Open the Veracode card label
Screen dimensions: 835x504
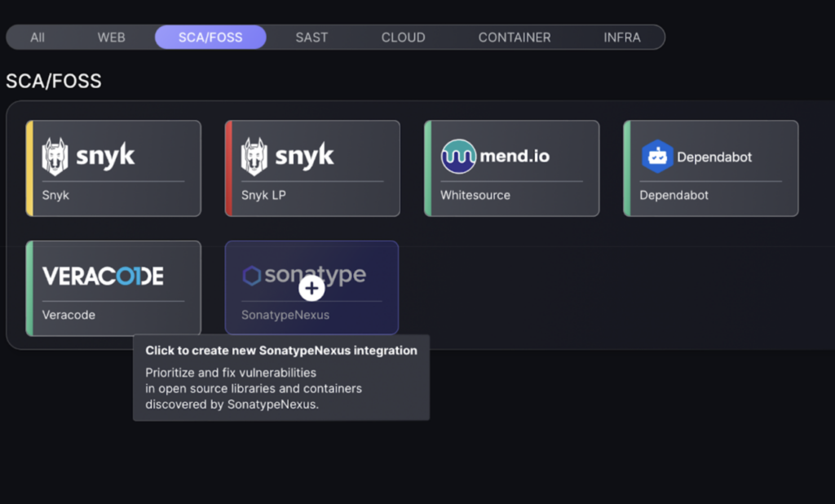(x=68, y=315)
